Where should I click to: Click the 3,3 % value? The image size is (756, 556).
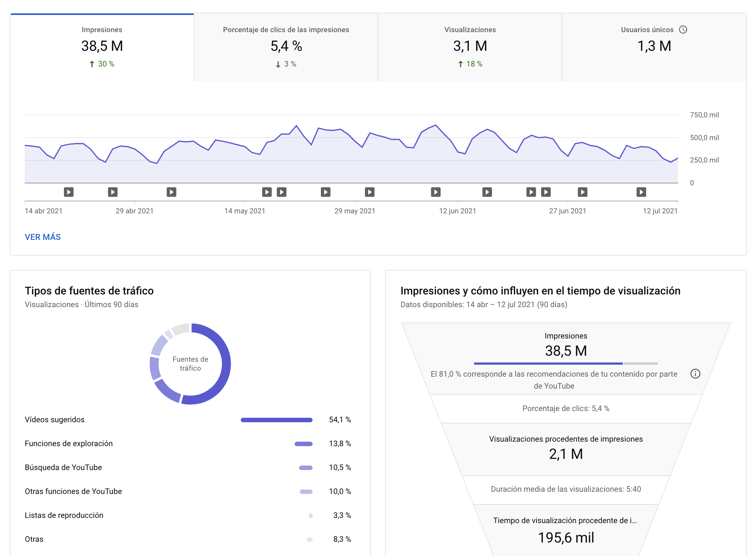342,515
